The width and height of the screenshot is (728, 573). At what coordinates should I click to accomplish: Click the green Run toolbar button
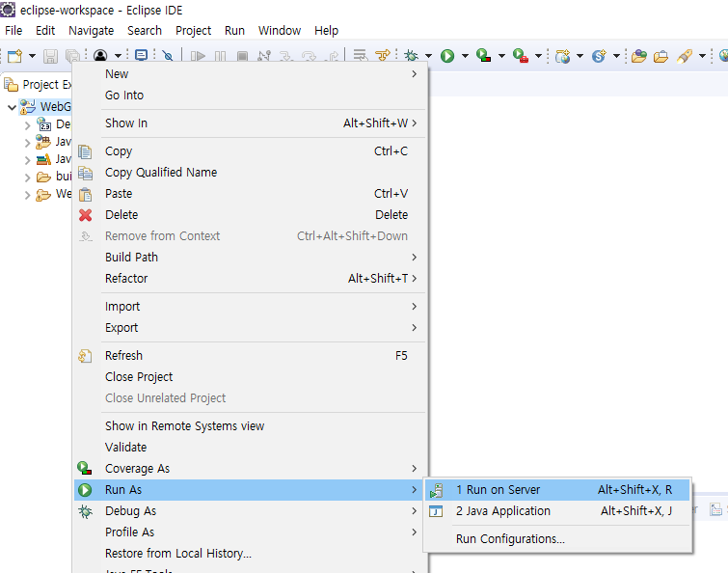[447, 56]
